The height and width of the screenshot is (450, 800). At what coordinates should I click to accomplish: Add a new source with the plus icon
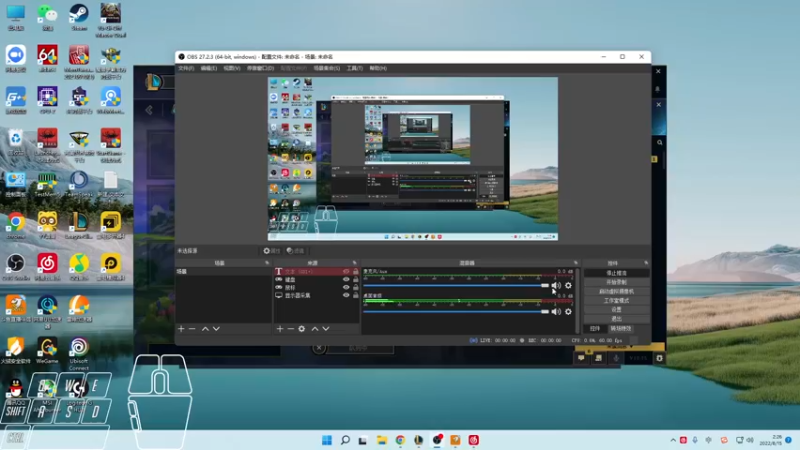280,328
